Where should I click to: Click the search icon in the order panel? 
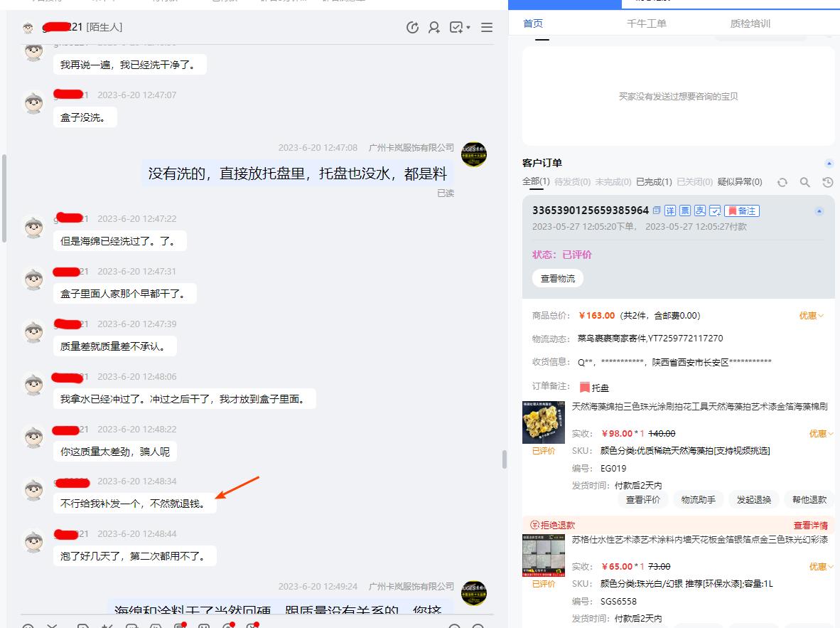pos(805,182)
